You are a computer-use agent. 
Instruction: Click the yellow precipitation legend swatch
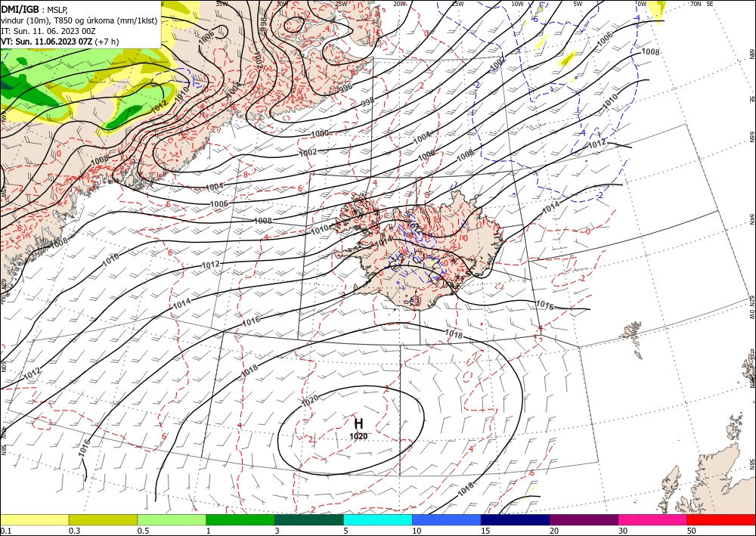pyautogui.click(x=34, y=519)
